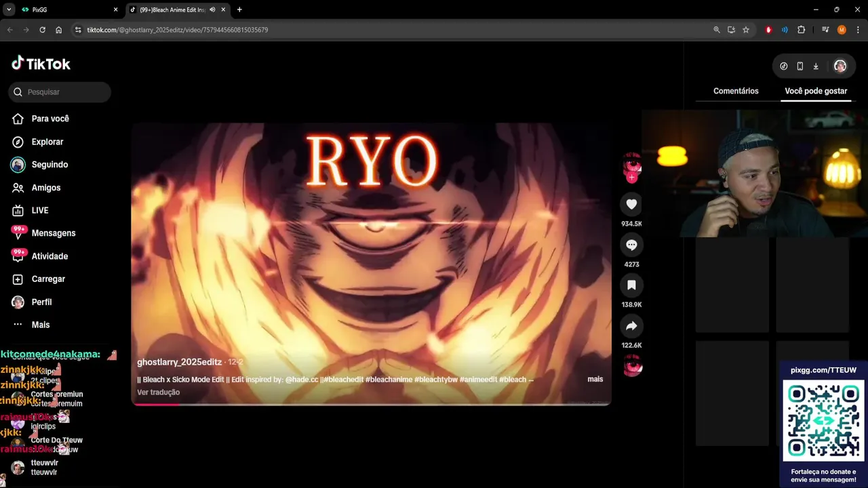The height and width of the screenshot is (488, 868).
Task: Open the Chrome profile M avatar
Action: (842, 30)
